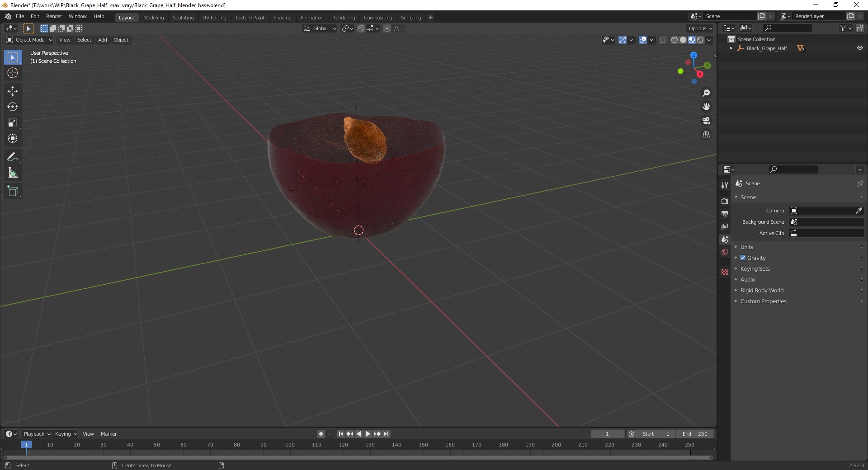Click the viewport Select menu button

click(x=84, y=40)
